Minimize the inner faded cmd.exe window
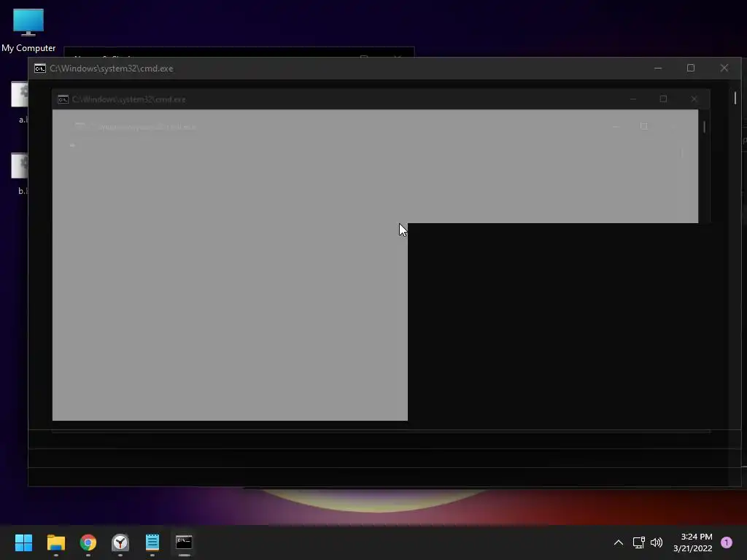 pos(633,98)
